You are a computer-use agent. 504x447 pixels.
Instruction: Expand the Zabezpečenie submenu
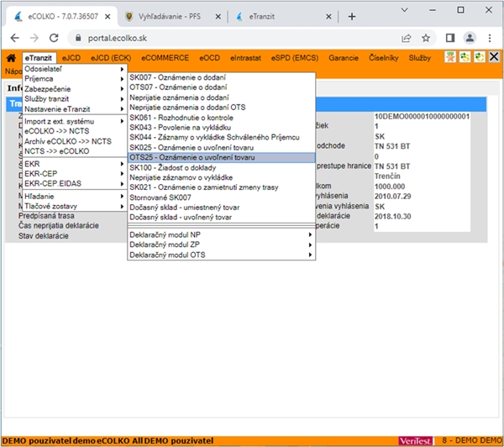tap(75, 89)
